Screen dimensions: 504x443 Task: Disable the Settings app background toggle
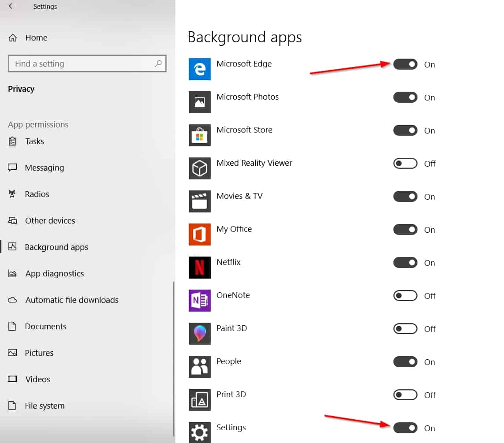point(405,428)
